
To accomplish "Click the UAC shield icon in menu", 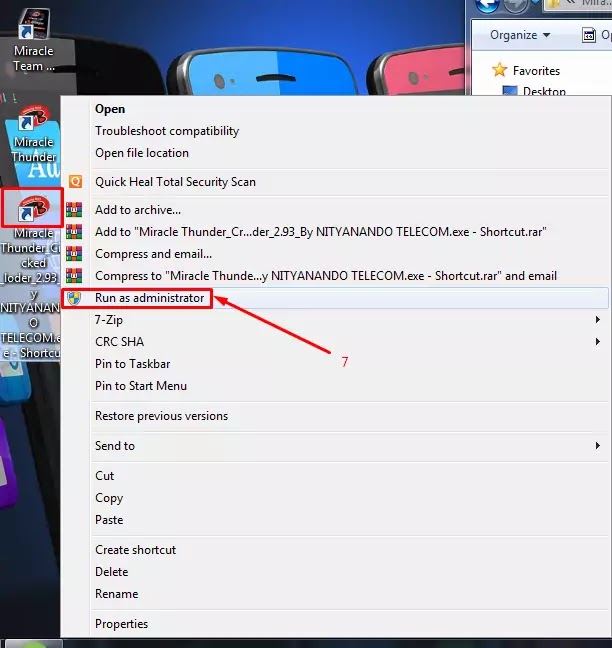I will pos(74,298).
